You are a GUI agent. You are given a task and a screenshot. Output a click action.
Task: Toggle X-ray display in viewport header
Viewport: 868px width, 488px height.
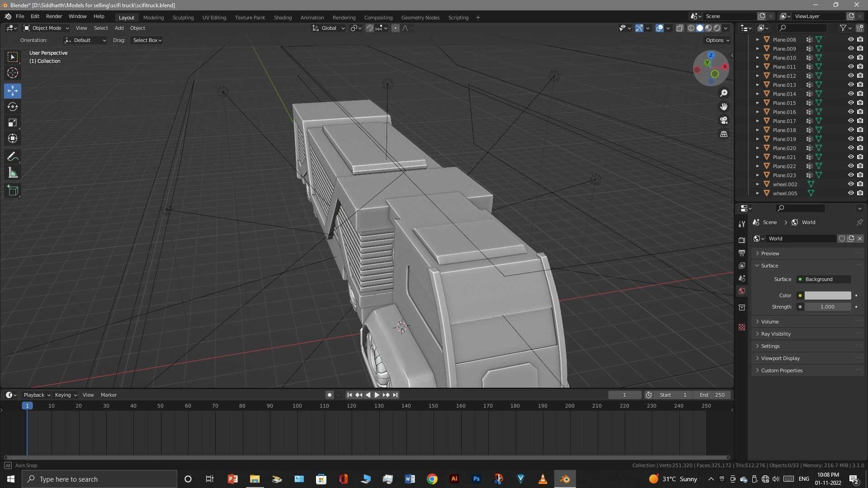coord(679,28)
